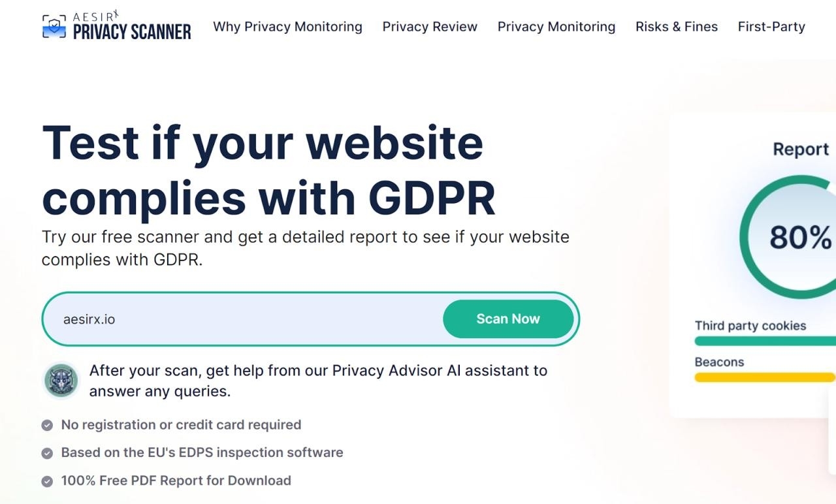
Task: Select the Report panel heading
Action: tap(801, 149)
